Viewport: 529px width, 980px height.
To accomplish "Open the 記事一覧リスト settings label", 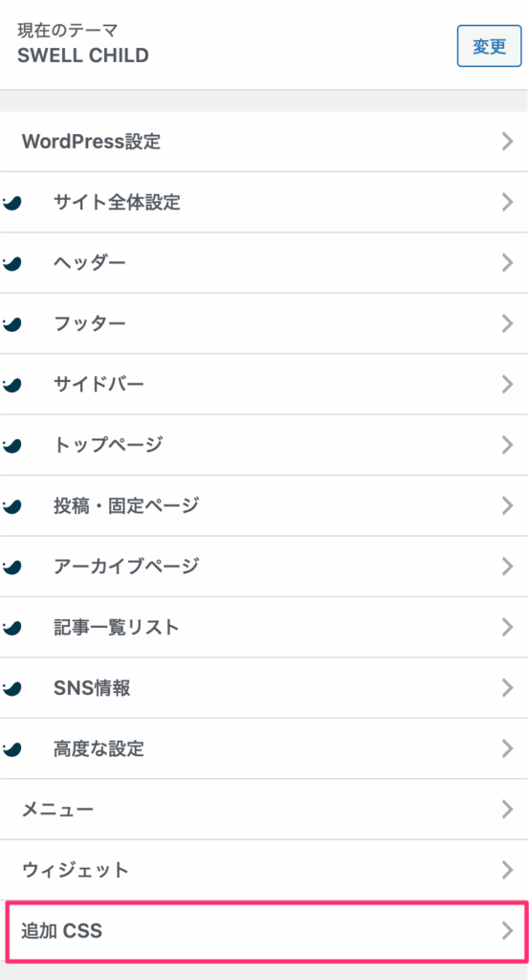I will pos(116,627).
